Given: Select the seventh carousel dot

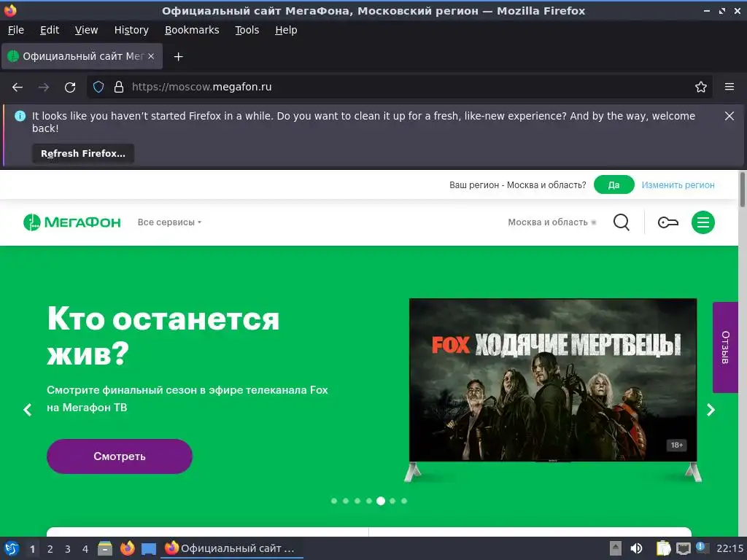Looking at the screenshot, I should (404, 501).
